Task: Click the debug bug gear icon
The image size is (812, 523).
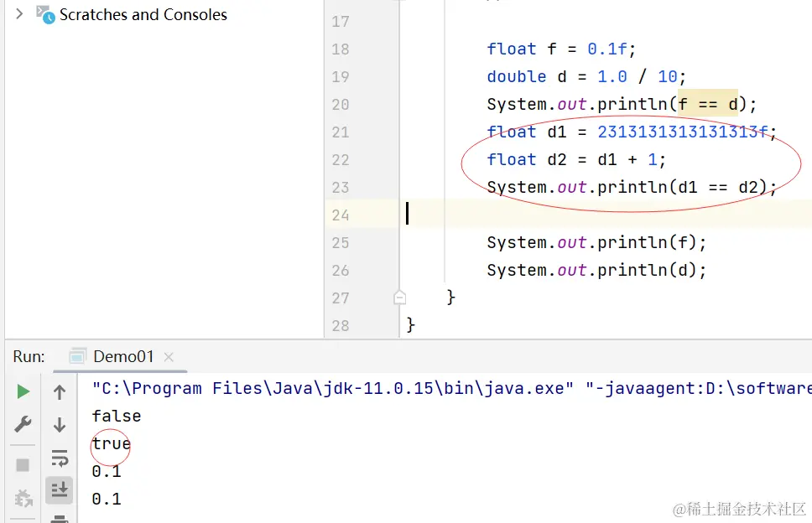Action: tap(23, 498)
